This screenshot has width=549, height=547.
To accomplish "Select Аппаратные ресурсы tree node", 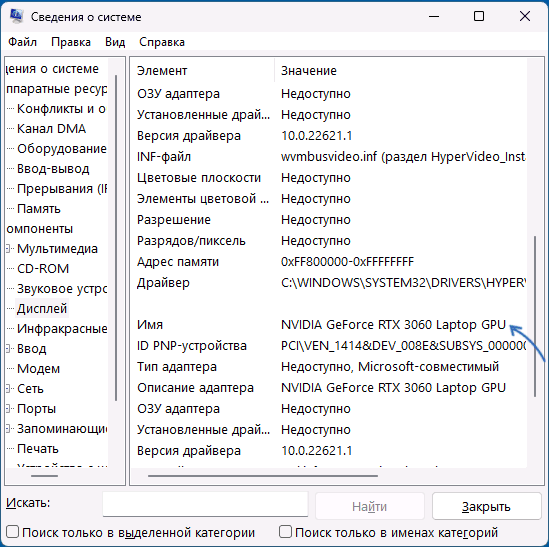I will pos(57,89).
